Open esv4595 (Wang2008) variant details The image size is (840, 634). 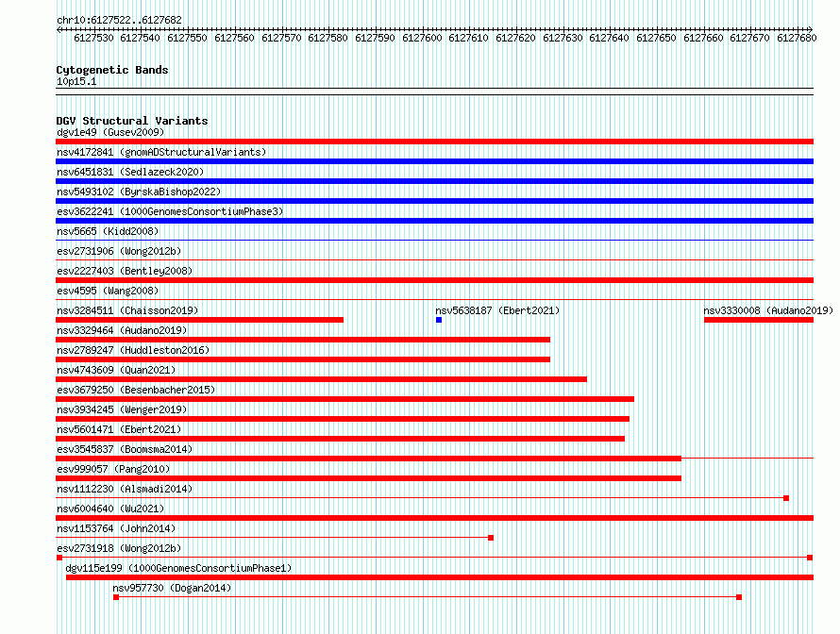(108, 291)
